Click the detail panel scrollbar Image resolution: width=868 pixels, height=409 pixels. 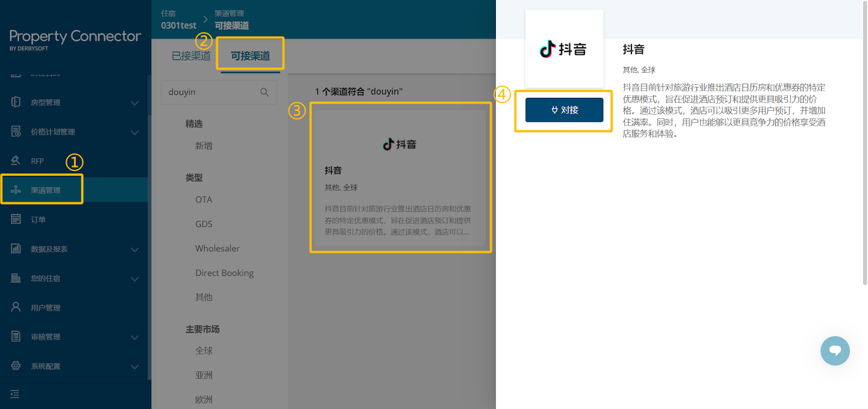[865, 142]
